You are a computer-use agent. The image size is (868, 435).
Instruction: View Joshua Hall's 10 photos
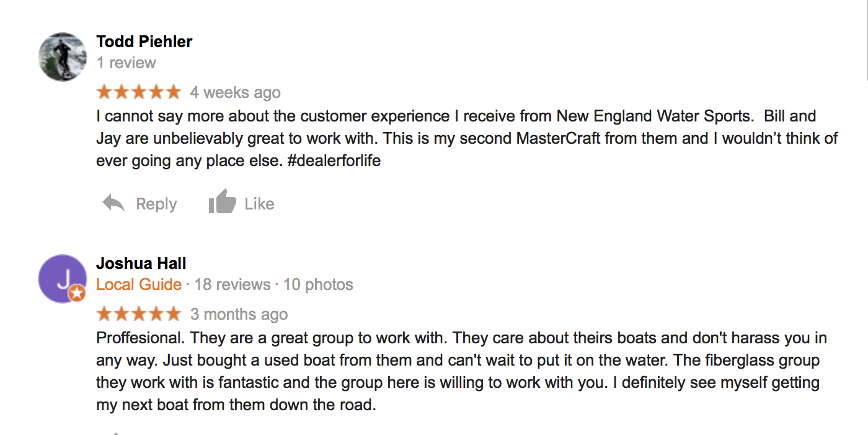318,284
